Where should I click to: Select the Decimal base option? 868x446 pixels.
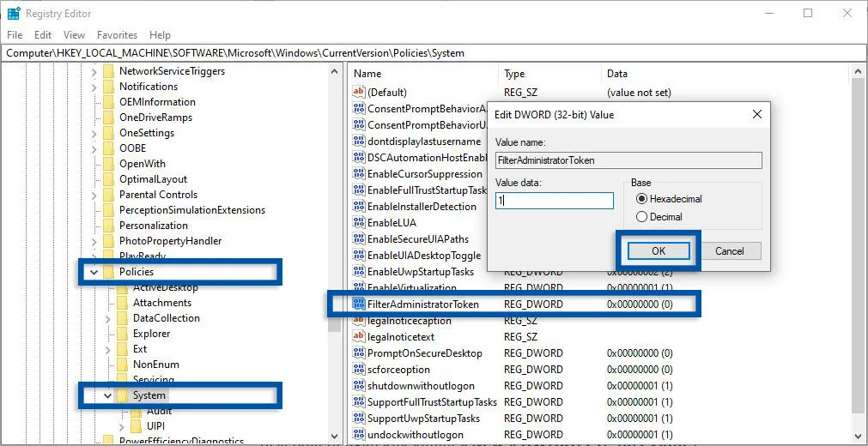click(x=659, y=217)
